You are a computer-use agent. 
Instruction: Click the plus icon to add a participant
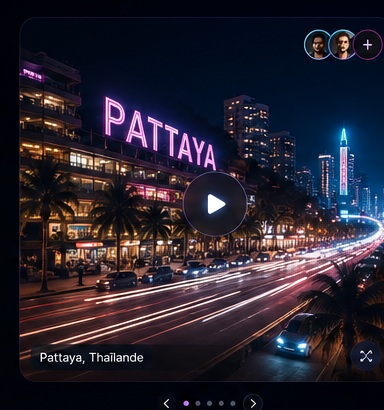(367, 45)
